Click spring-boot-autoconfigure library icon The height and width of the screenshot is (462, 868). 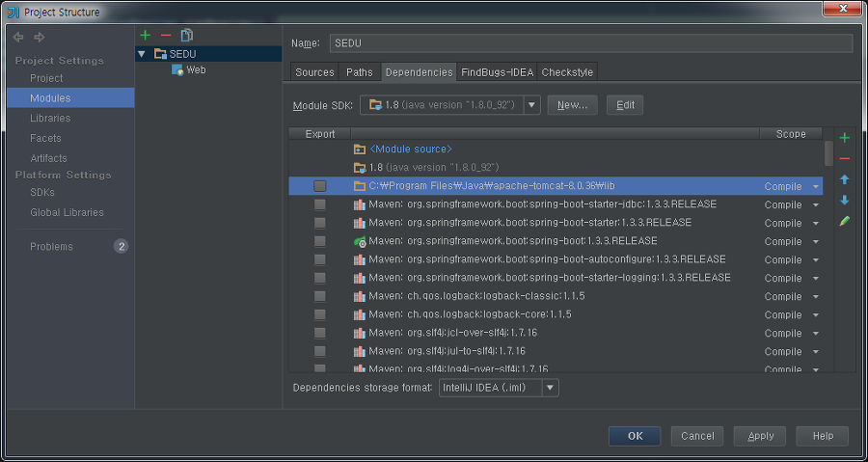[x=360, y=259]
